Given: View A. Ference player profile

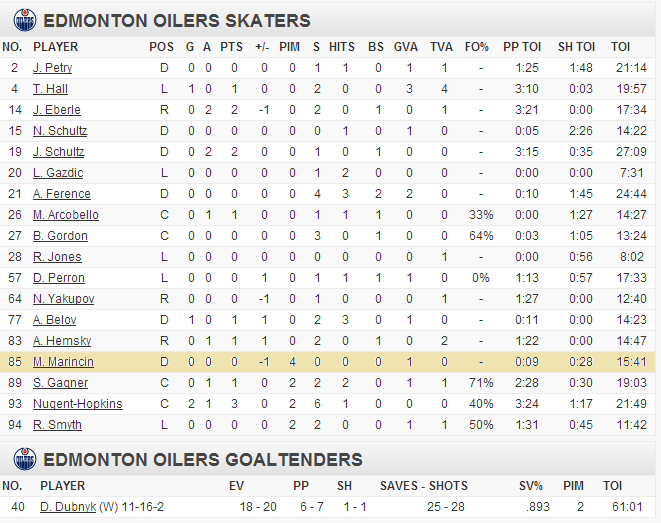Looking at the screenshot, I should 62,194.
